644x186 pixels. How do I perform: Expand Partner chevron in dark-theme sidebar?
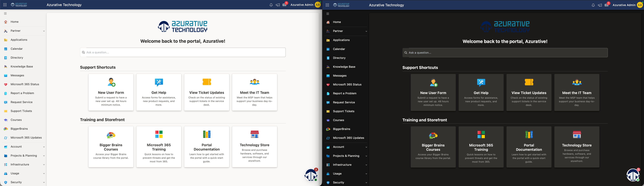point(366,31)
